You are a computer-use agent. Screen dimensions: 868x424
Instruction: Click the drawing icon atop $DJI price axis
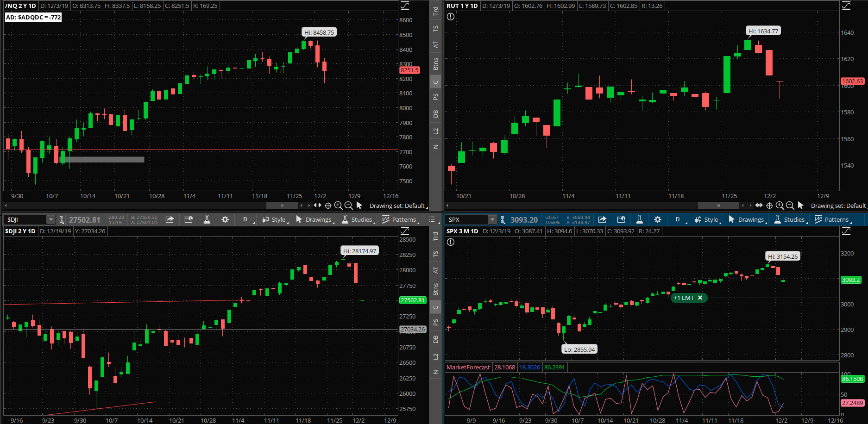coord(405,231)
